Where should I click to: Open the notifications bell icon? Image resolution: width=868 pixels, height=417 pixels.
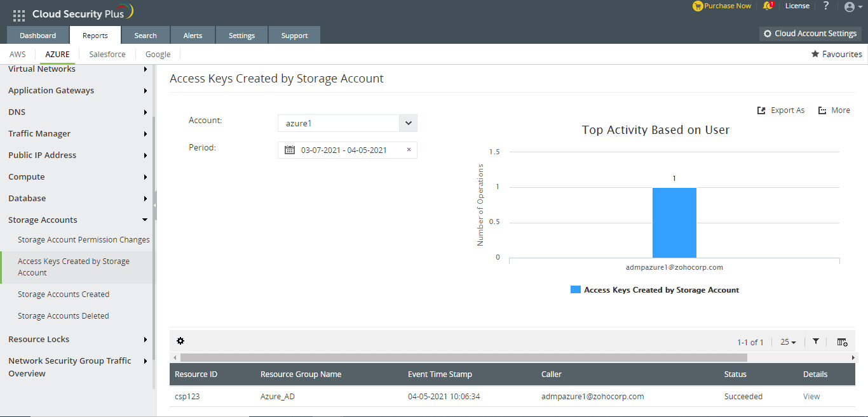[x=768, y=6]
